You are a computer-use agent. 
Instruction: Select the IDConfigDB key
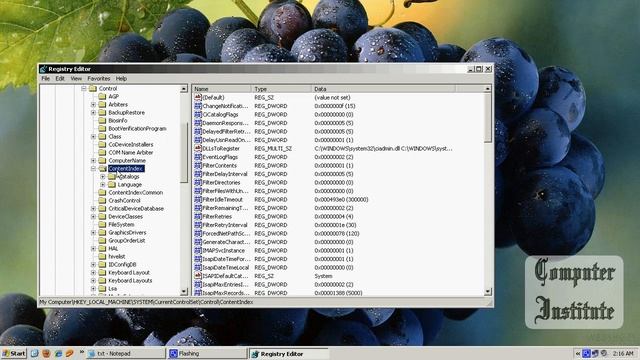(122, 264)
